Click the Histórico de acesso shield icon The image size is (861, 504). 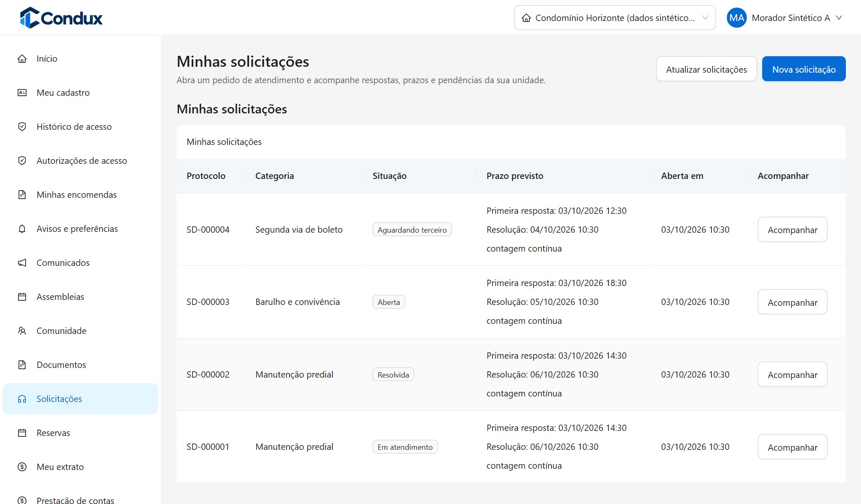22,127
